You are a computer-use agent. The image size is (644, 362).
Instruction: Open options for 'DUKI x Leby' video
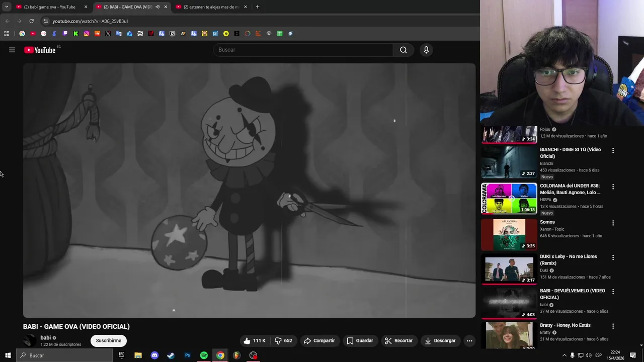[x=613, y=257]
